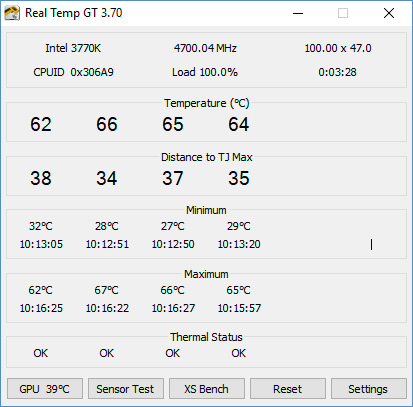Click the Load 100.0% indicator

205,72
